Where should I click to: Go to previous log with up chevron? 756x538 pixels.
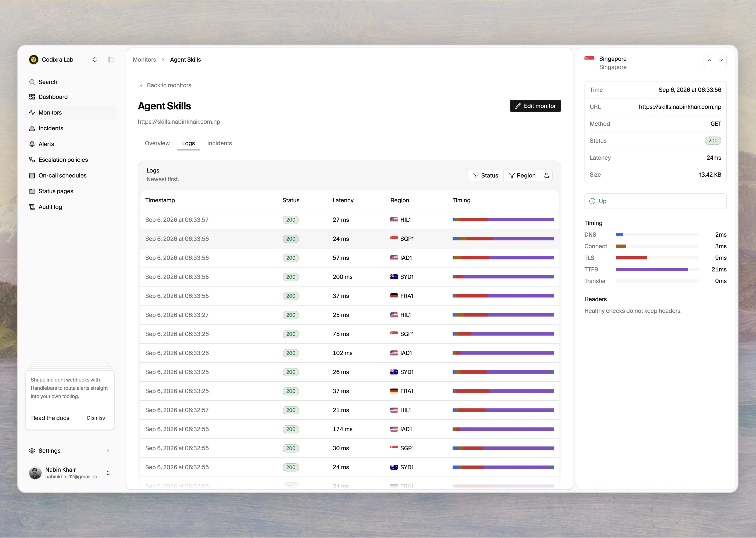tap(709, 60)
